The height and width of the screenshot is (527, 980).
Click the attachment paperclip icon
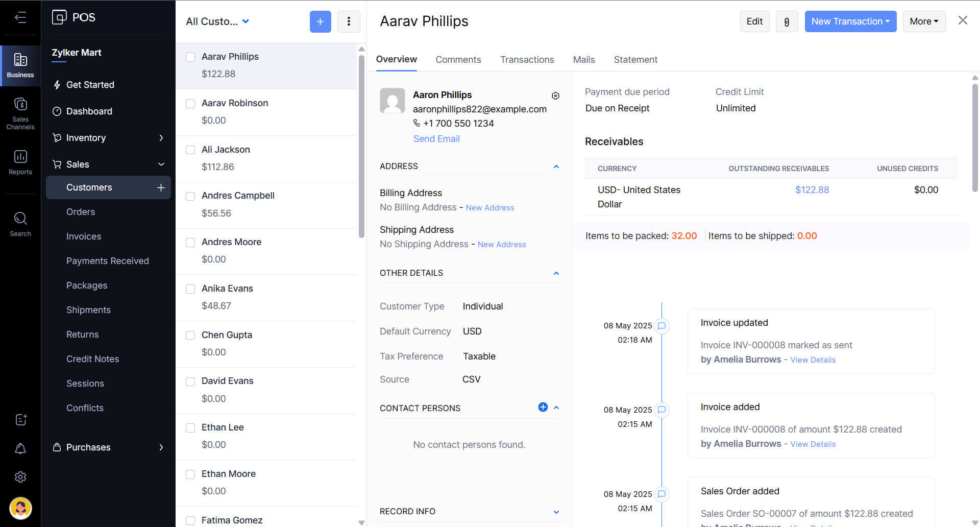[787, 21]
